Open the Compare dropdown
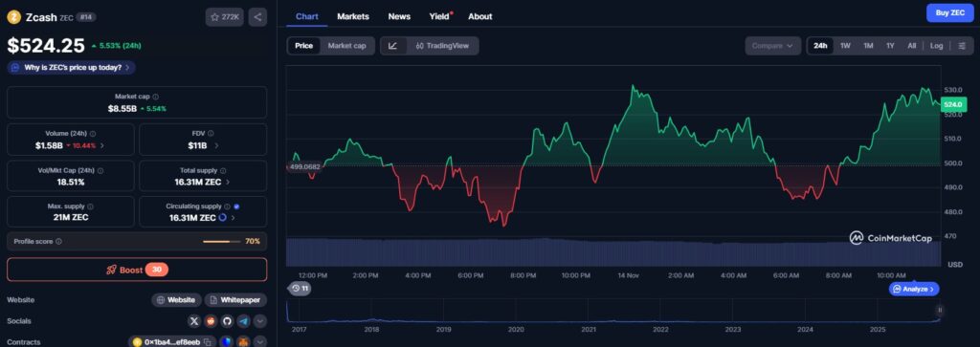 772,46
